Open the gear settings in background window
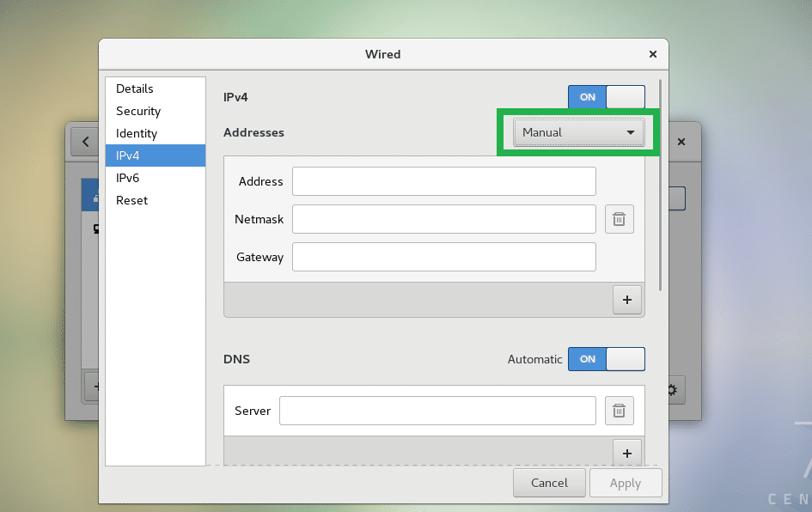 [x=671, y=389]
